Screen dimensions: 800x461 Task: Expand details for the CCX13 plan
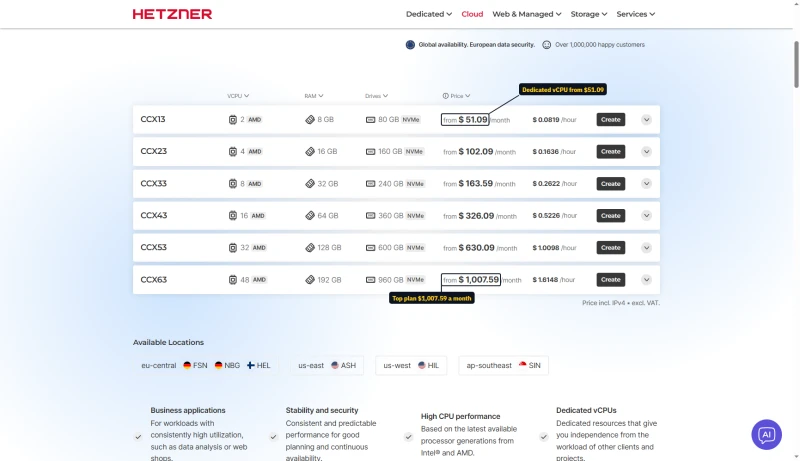click(x=646, y=120)
